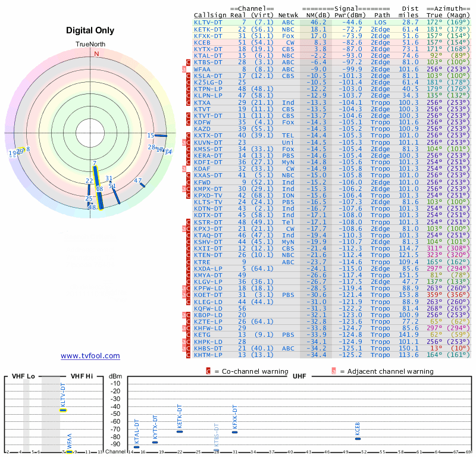Click the Callsign column header
476x457 pixels.
point(210,15)
